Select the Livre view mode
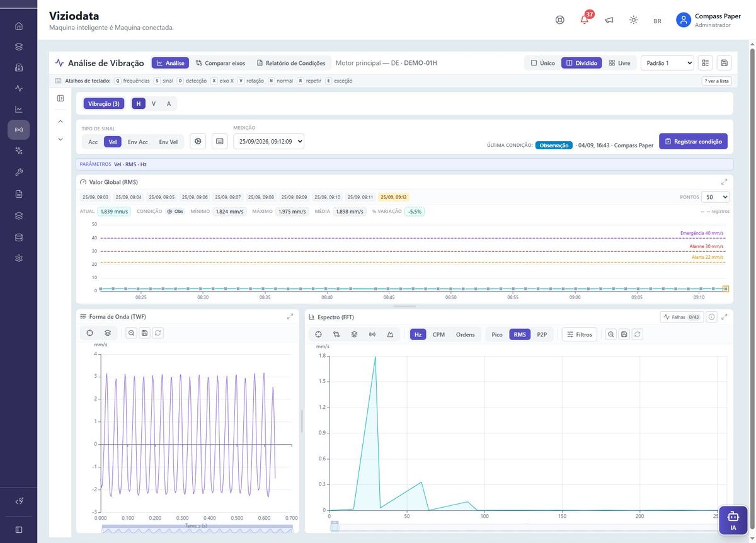Viewport: 756px width, 543px height. [619, 63]
